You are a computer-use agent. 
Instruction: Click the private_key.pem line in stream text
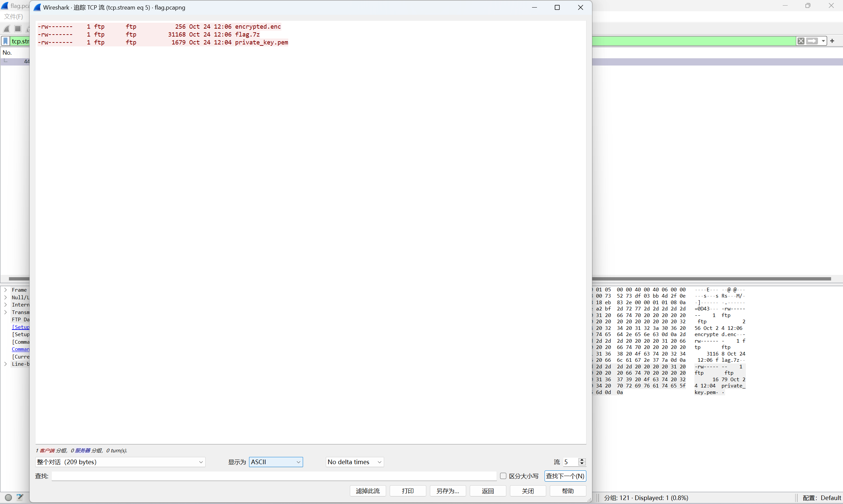point(163,42)
